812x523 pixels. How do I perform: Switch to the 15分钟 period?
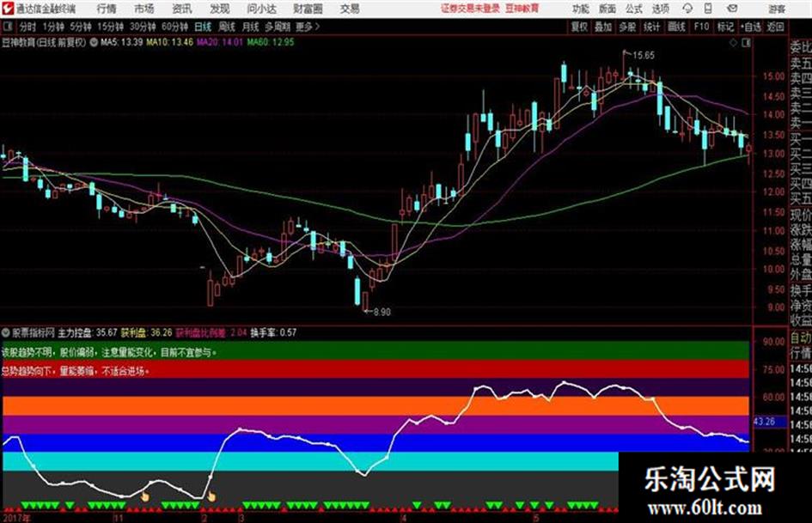pyautogui.click(x=111, y=27)
